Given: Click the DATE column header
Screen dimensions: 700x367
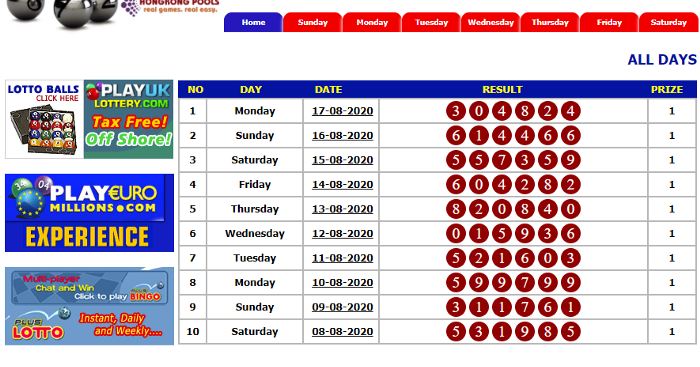Looking at the screenshot, I should (329, 89).
